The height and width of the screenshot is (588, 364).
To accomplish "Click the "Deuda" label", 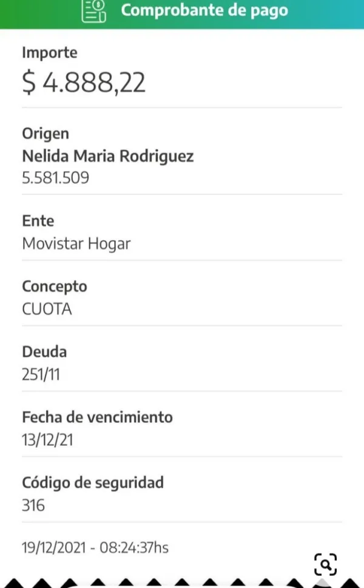I will 44,352.
